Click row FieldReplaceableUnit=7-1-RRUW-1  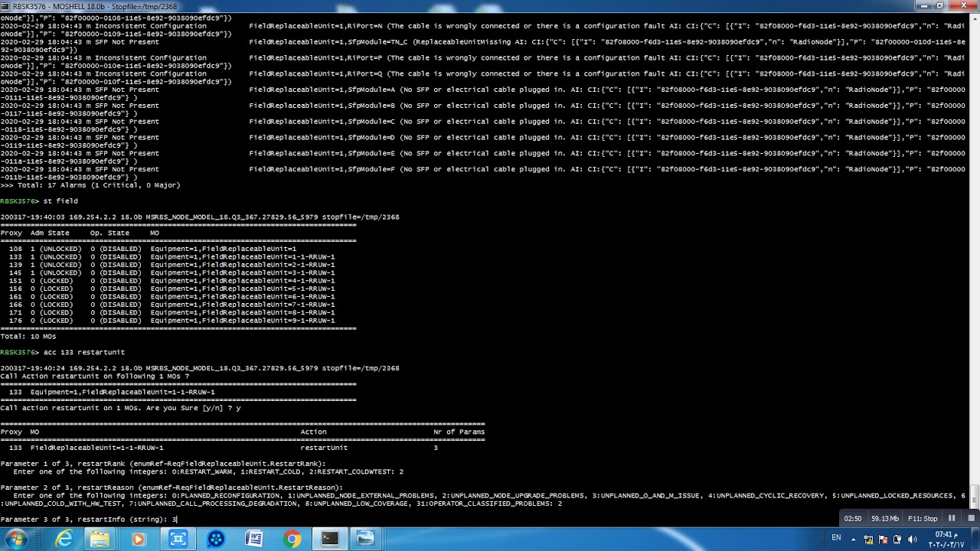(x=167, y=305)
